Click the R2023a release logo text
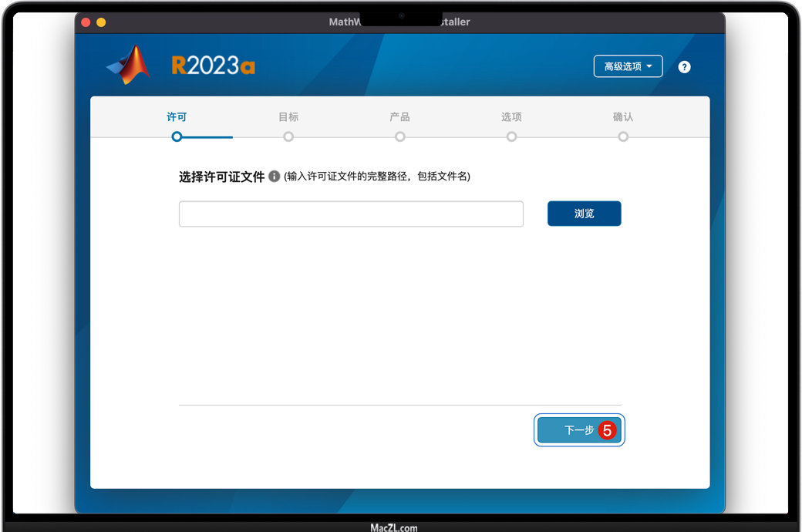 click(213, 66)
